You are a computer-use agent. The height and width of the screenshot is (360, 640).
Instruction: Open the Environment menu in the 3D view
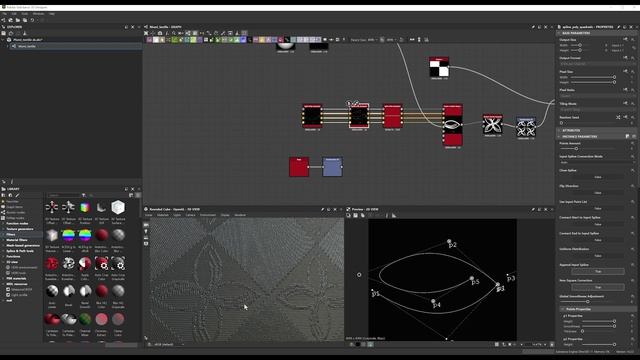point(208,215)
